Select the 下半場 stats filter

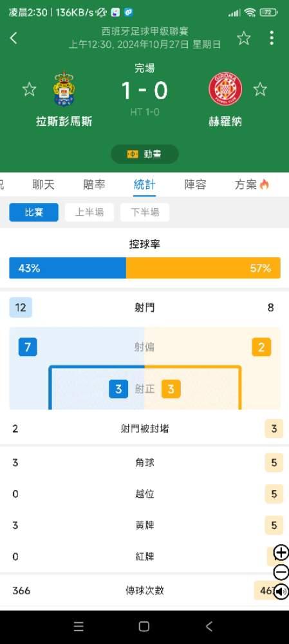[x=144, y=213]
